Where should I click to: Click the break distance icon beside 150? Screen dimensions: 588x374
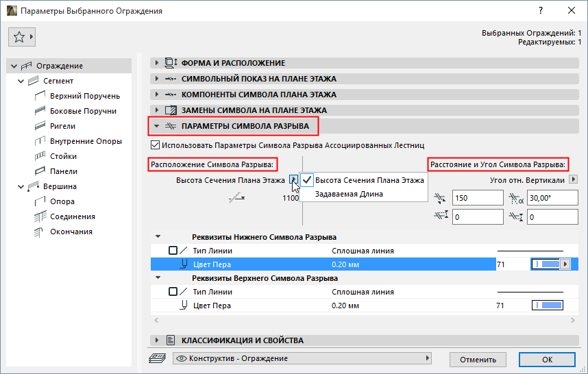[x=440, y=198]
